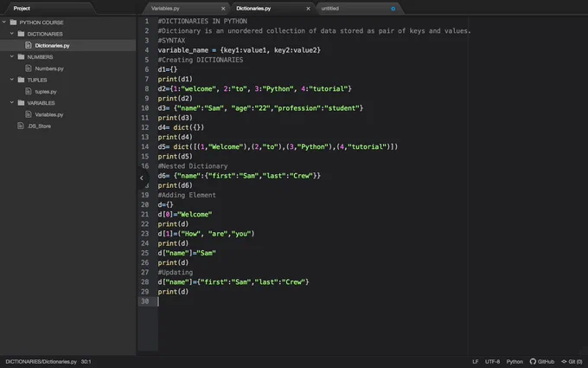This screenshot has height=368, width=588.
Task: Open Variables.py in the project tree
Action: point(49,114)
